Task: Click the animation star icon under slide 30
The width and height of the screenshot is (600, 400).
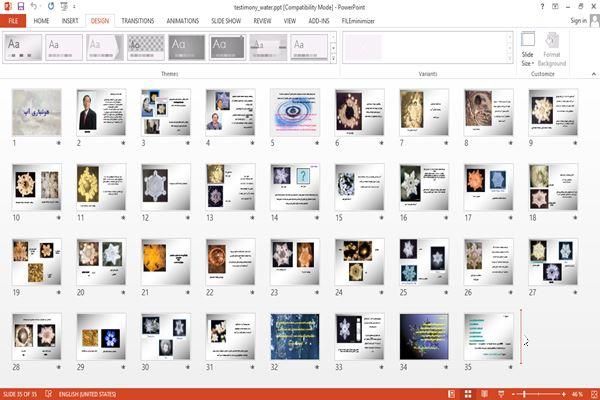Action: pos(188,367)
